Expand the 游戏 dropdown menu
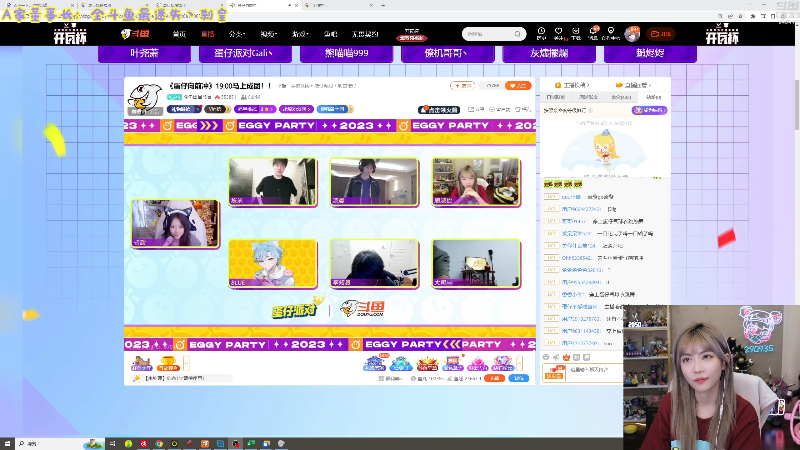 point(300,34)
